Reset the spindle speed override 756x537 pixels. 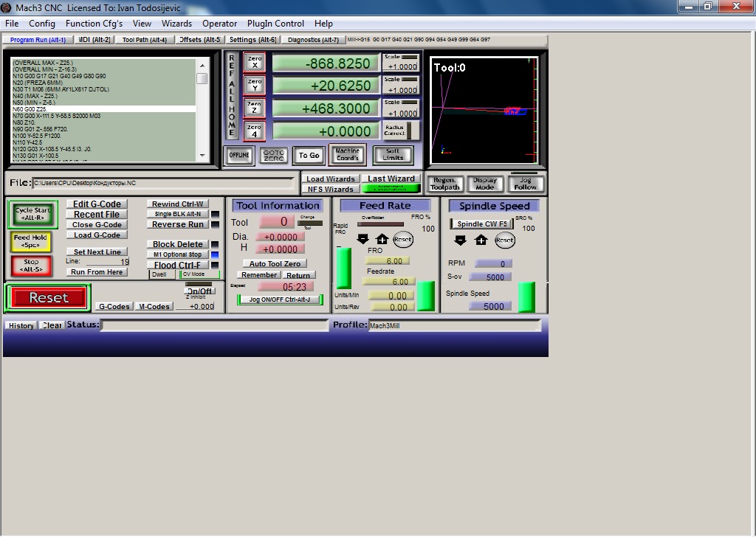(505, 240)
